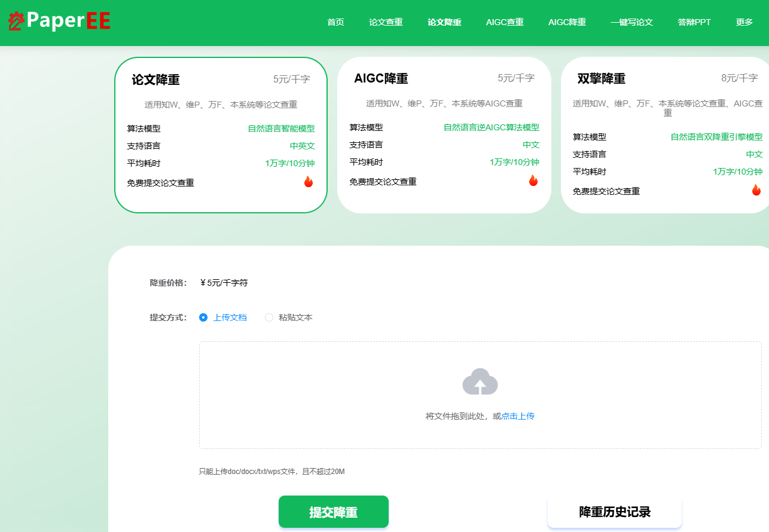
Task: Select the 上传文档 radio button
Action: [x=203, y=317]
